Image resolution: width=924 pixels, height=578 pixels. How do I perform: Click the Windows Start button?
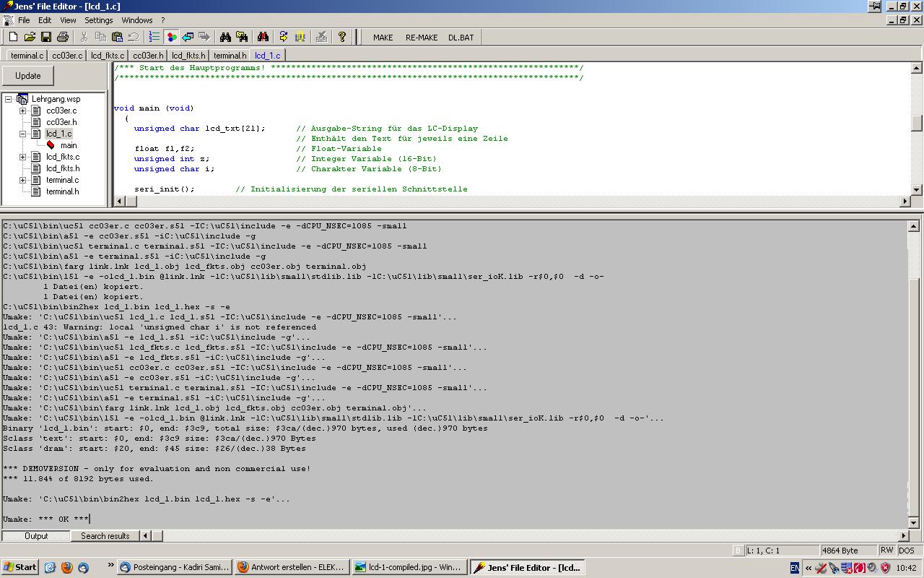tap(19, 567)
